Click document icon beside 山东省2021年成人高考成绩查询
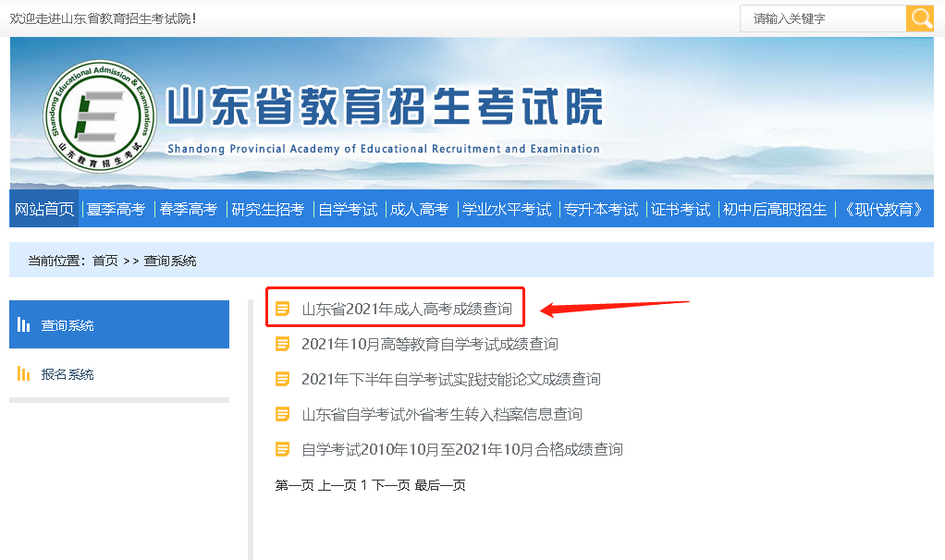The height and width of the screenshot is (560, 945). coord(283,309)
